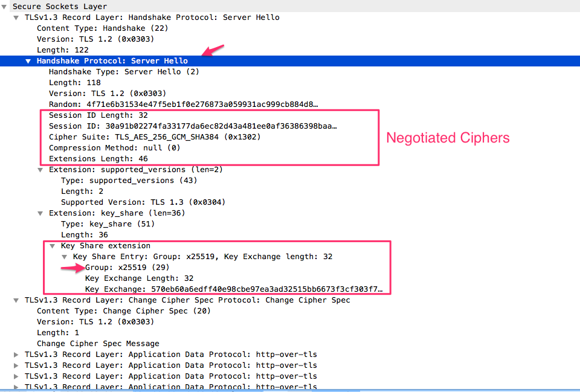The width and height of the screenshot is (580, 392).
Task: Select Supported Version: TLS 1.3 row
Action: coord(143,202)
